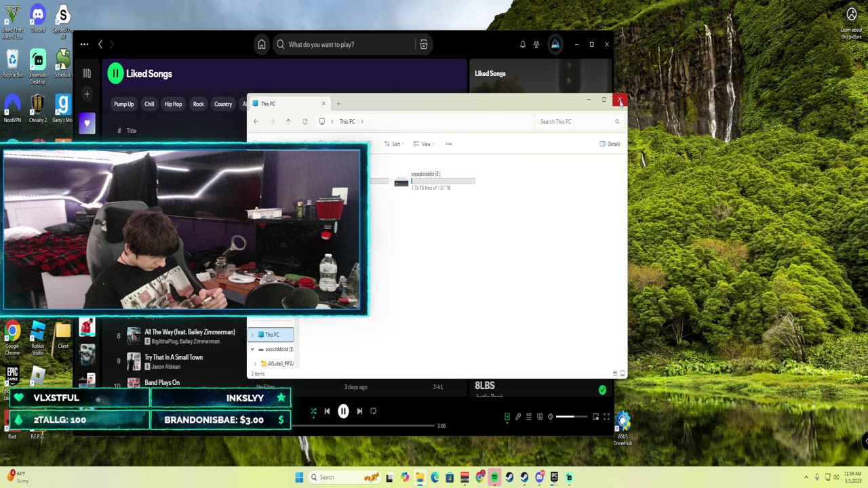Open Spotify miniplayer
Image resolution: width=868 pixels, height=488 pixels.
[x=596, y=417]
